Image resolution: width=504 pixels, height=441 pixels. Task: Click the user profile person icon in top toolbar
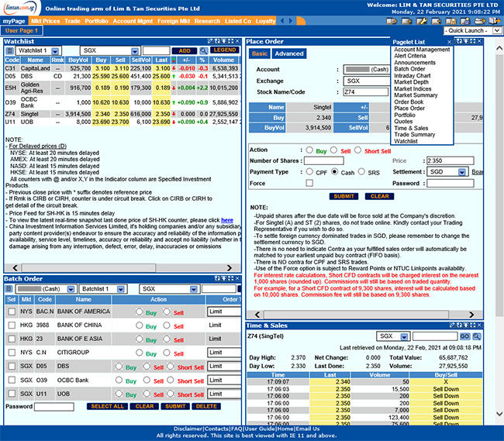[465, 21]
